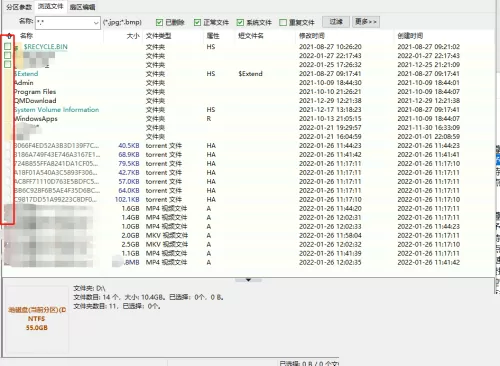Click created time 2021-12-25 21:21:09

pos(429,65)
